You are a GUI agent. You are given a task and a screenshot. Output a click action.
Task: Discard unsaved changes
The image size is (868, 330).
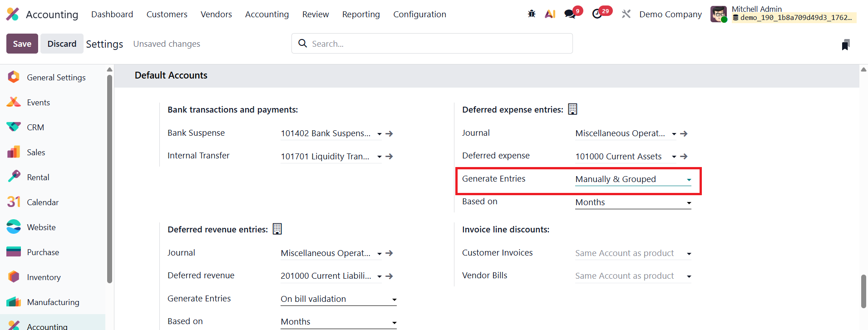pyautogui.click(x=62, y=44)
